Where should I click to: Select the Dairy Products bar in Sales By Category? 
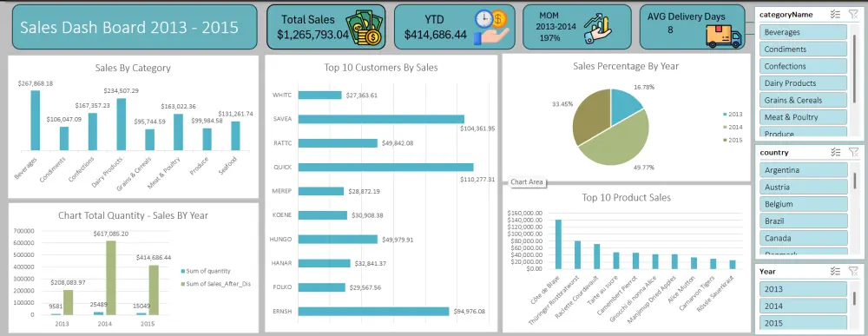pyautogui.click(x=122, y=124)
